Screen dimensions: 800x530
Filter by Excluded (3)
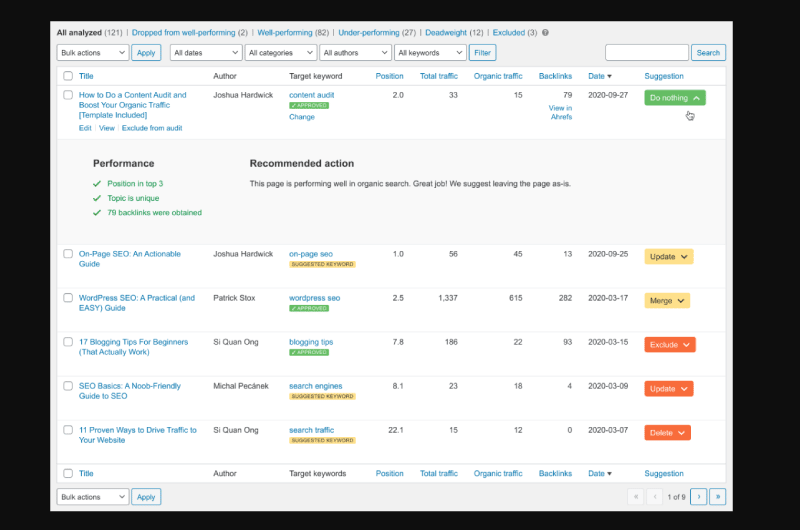point(514,33)
